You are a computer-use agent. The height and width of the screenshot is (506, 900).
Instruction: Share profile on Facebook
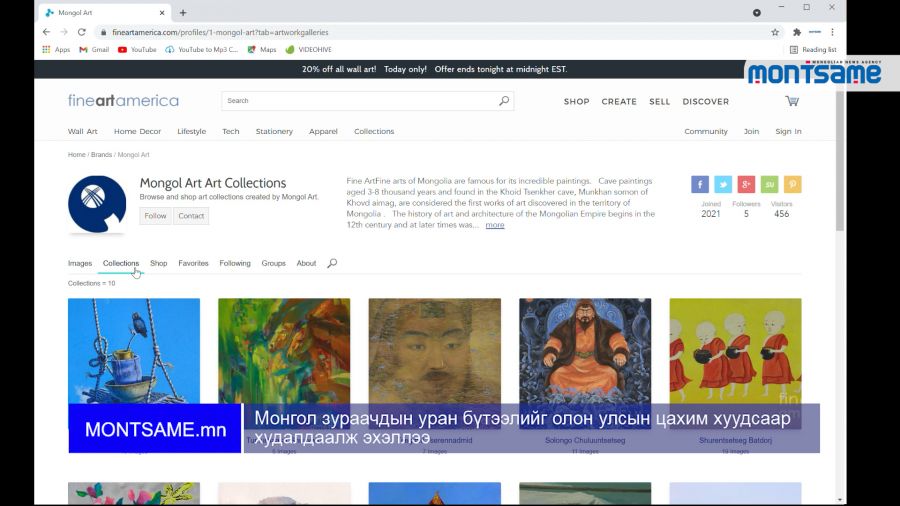point(700,184)
